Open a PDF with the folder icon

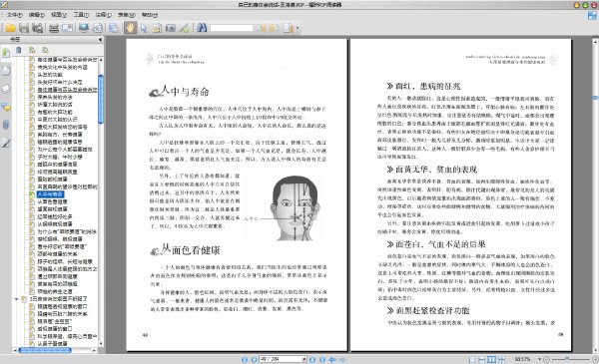point(10,28)
